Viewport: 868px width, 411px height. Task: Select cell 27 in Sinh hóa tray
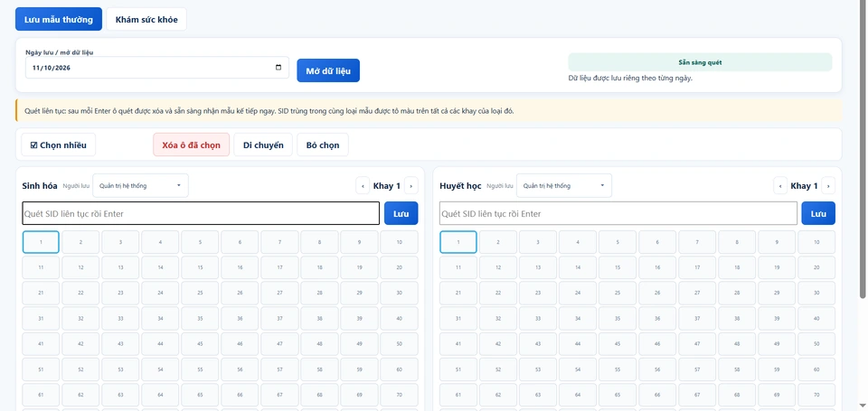tap(279, 294)
